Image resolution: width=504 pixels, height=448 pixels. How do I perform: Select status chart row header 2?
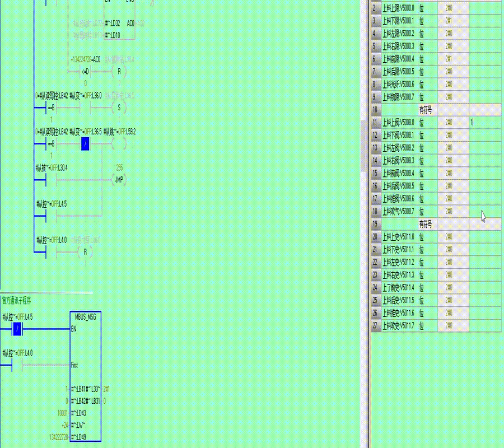(x=376, y=8)
